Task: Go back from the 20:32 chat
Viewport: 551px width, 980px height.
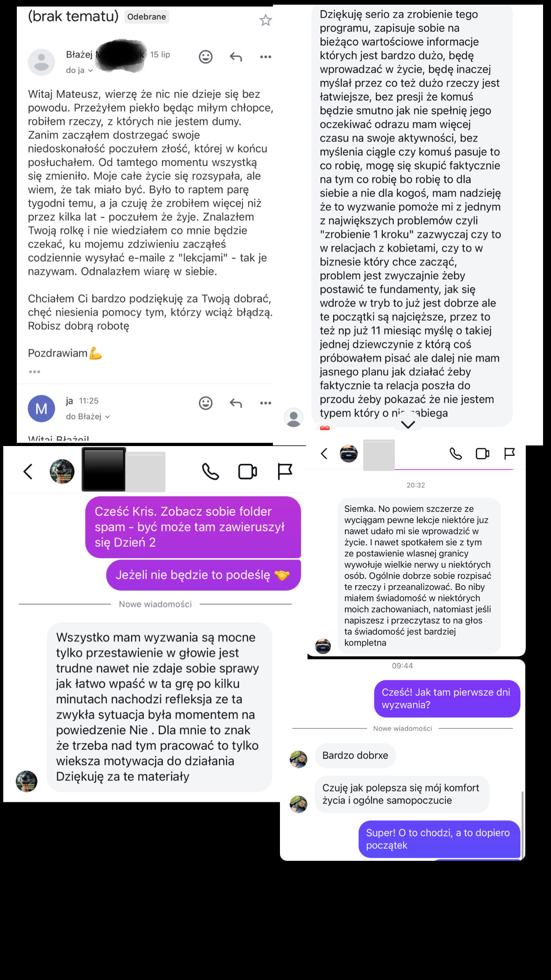Action: (324, 454)
